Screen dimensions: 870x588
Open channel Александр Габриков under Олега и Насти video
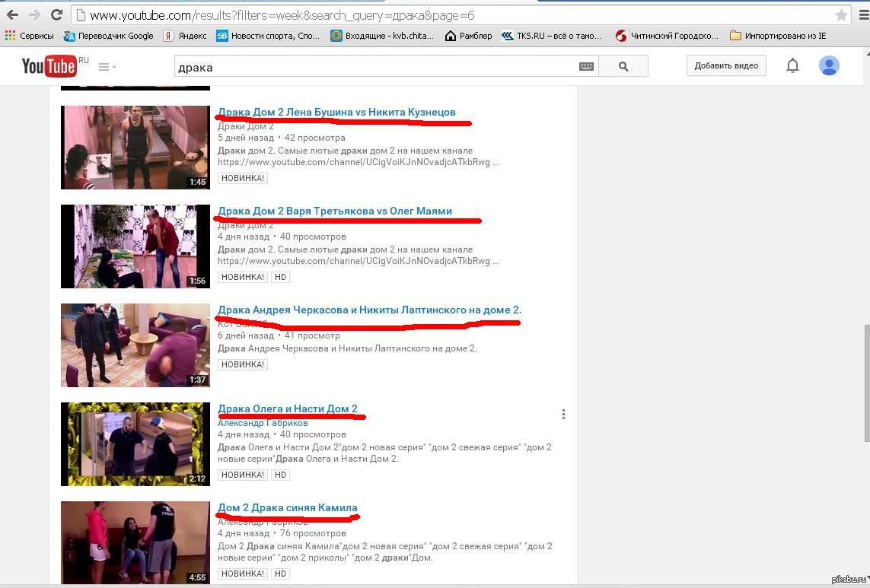pyautogui.click(x=263, y=423)
